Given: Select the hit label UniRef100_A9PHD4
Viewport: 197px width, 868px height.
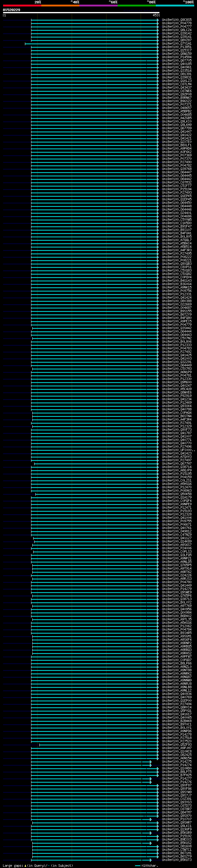Looking at the screenshot, I should coord(176,149).
